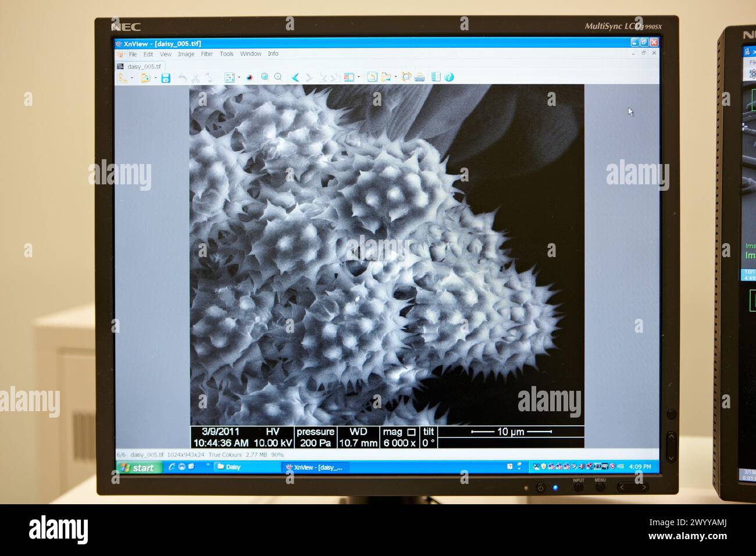Screen dimensions: 756x556
Task: Expand the Open file dropdown arrow
Action: 155,77
